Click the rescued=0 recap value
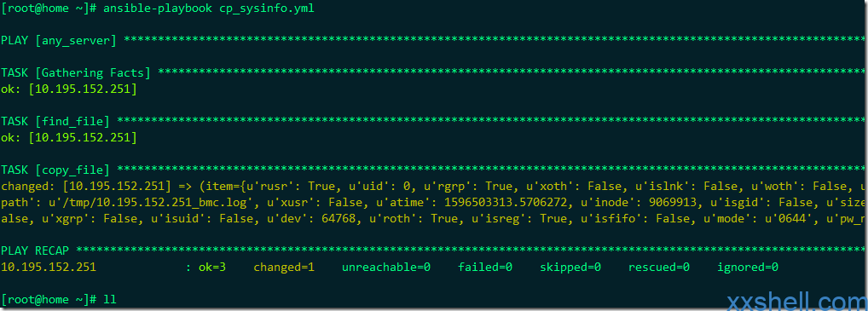This screenshot has width=868, height=311. [x=659, y=268]
